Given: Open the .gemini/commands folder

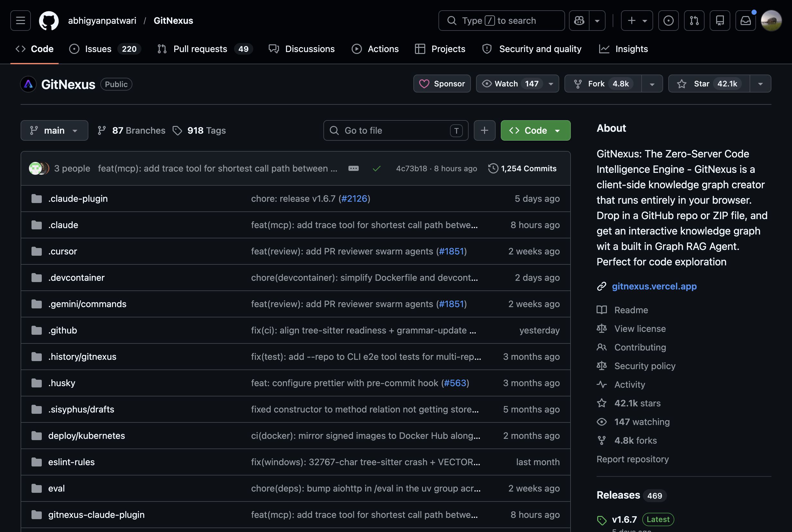Looking at the screenshot, I should (x=87, y=304).
